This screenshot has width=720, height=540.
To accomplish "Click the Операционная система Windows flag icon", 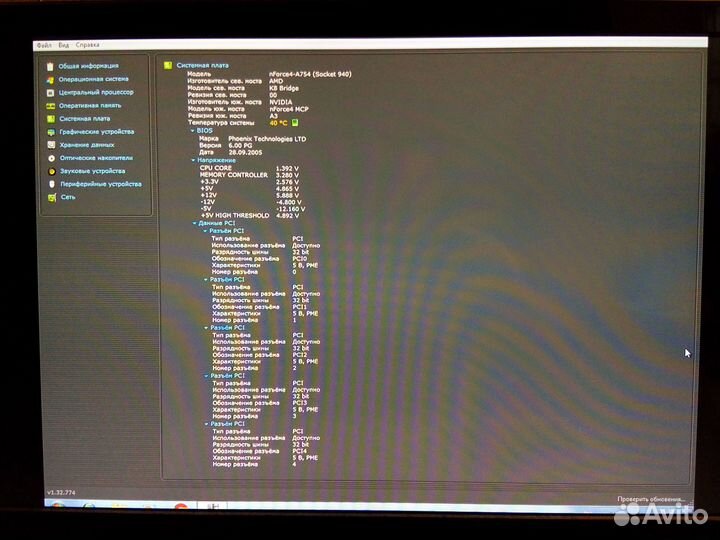I will (x=50, y=80).
